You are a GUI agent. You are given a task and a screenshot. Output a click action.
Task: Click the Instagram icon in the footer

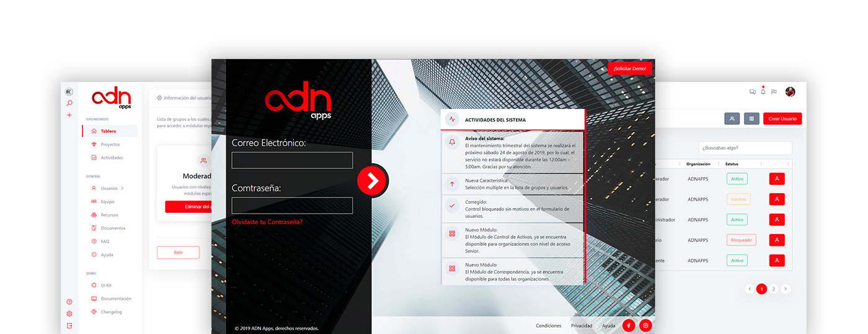pyautogui.click(x=645, y=325)
